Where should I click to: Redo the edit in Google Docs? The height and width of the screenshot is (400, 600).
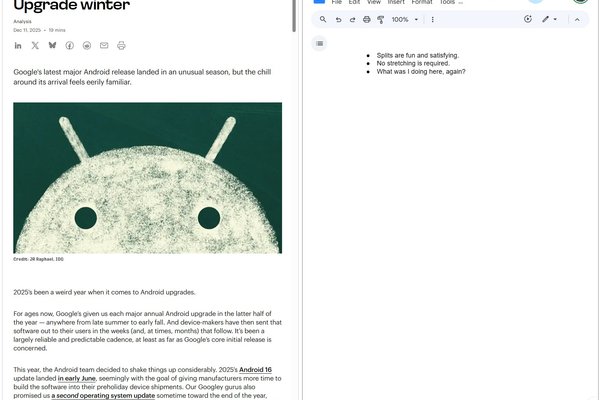352,20
